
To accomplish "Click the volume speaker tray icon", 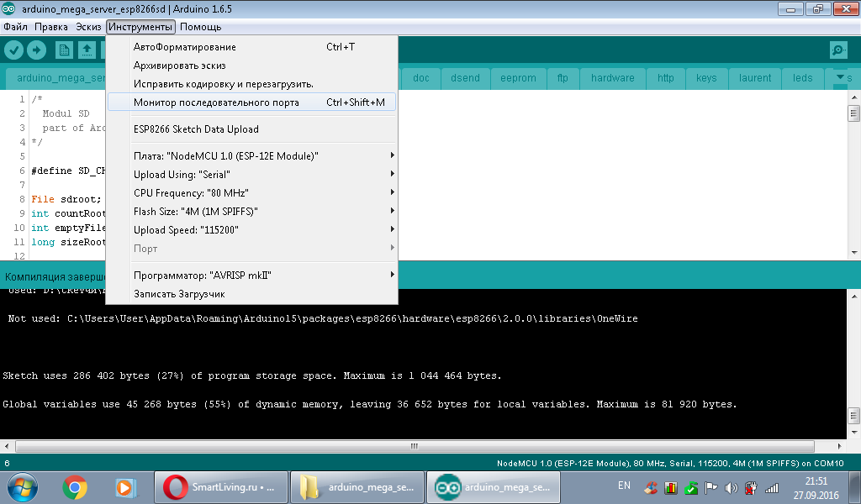I will pos(731,487).
